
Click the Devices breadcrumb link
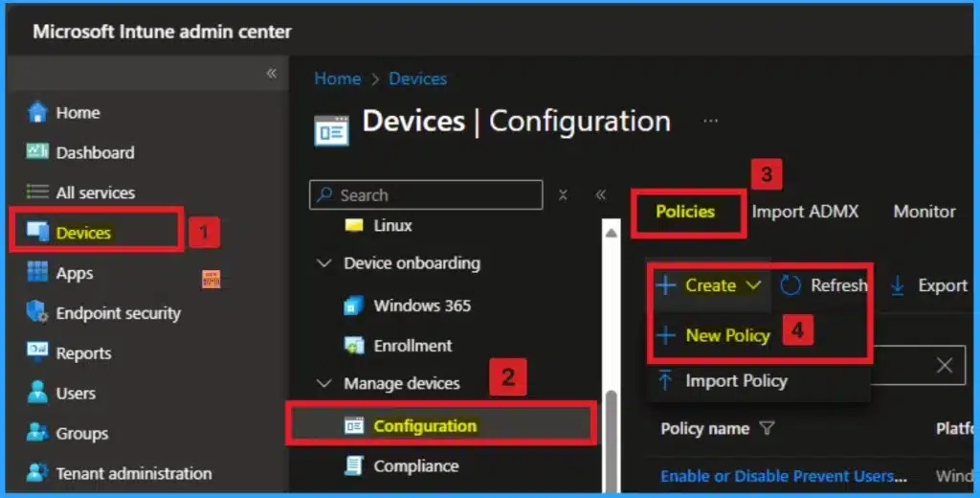417,79
